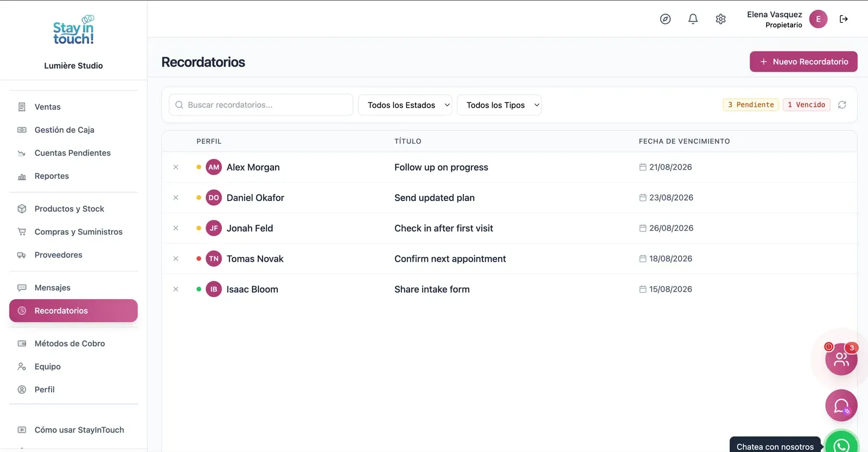Open Productos y Stock
Viewport: 868px width, 452px height.
click(73, 209)
